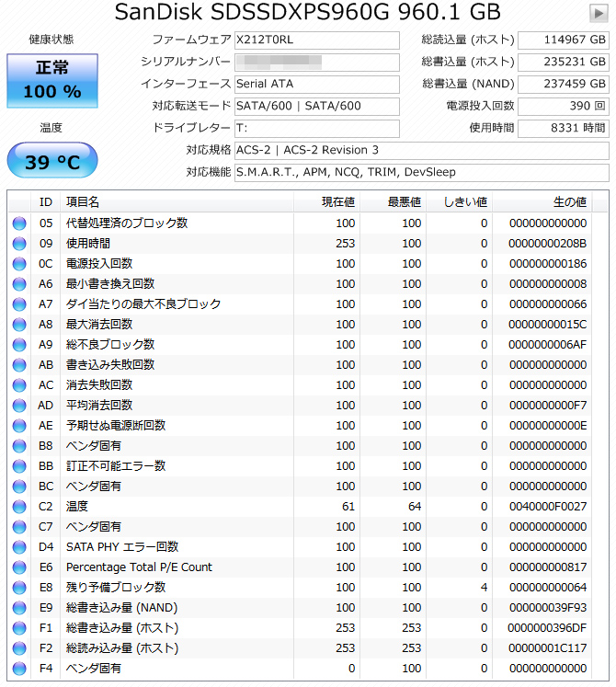Click the blue status icon for row E8
The width and height of the screenshot is (616, 687).
pos(19,588)
